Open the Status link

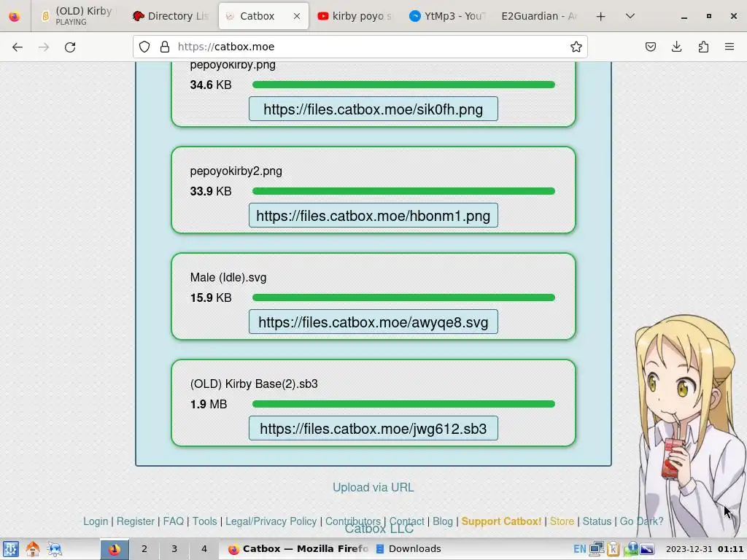coord(597,521)
